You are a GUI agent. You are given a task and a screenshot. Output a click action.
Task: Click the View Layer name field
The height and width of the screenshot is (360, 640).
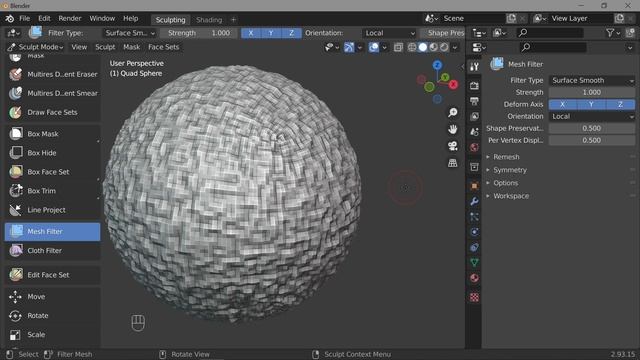pyautogui.click(x=580, y=19)
